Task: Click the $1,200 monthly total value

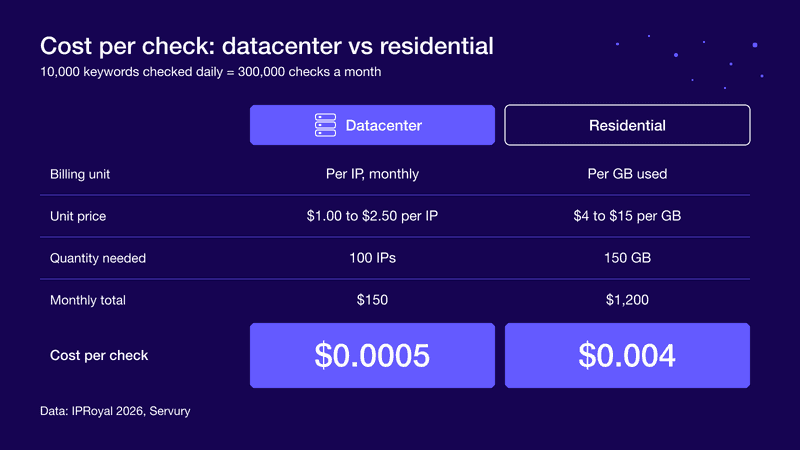Action: coord(627,299)
